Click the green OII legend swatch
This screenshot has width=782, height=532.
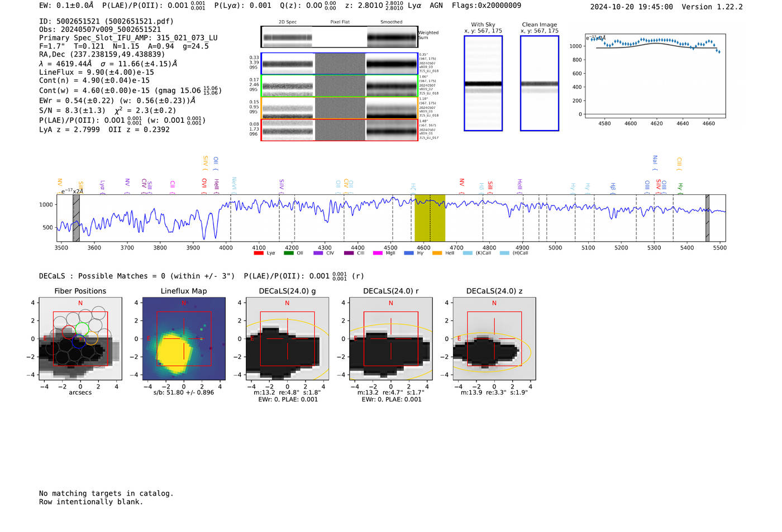click(288, 253)
